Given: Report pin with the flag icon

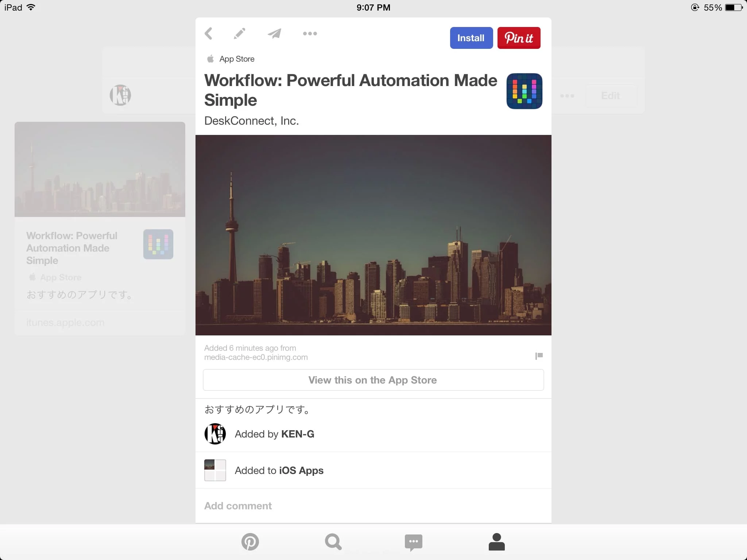Looking at the screenshot, I should pos(539,356).
